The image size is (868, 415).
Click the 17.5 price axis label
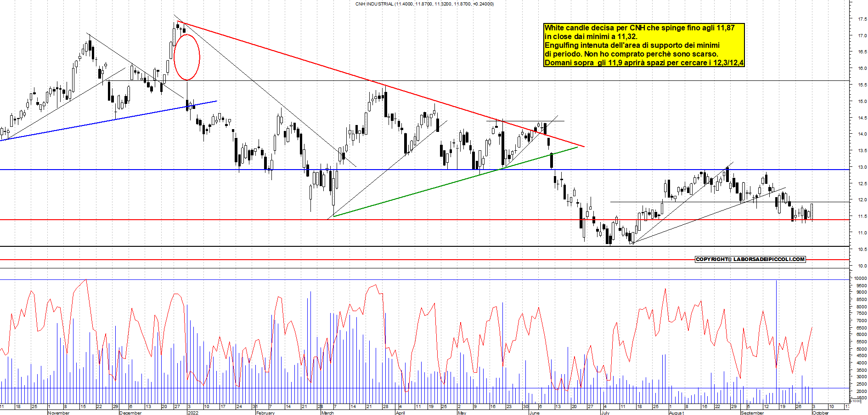pyautogui.click(x=862, y=19)
